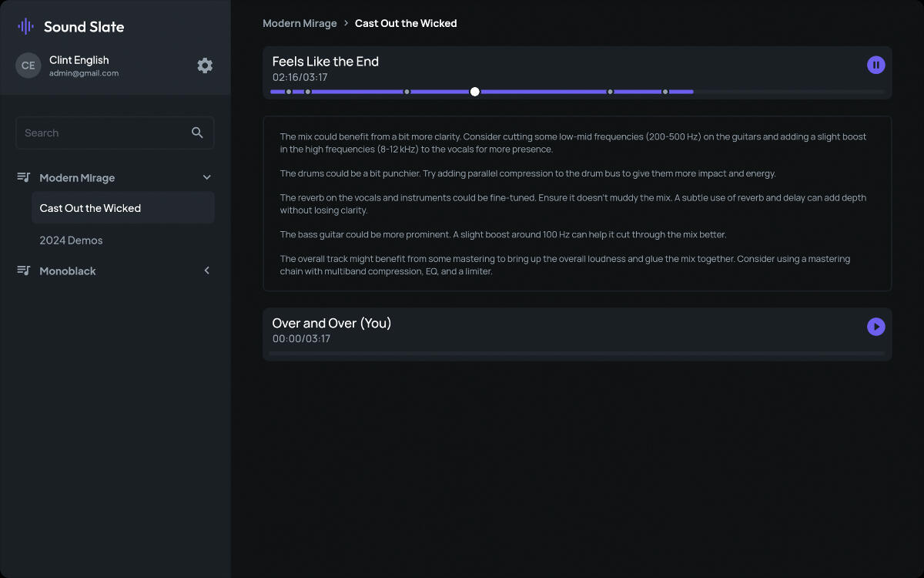Select the Modern Mirage sidebar label
This screenshot has height=578, width=924.
[x=77, y=178]
